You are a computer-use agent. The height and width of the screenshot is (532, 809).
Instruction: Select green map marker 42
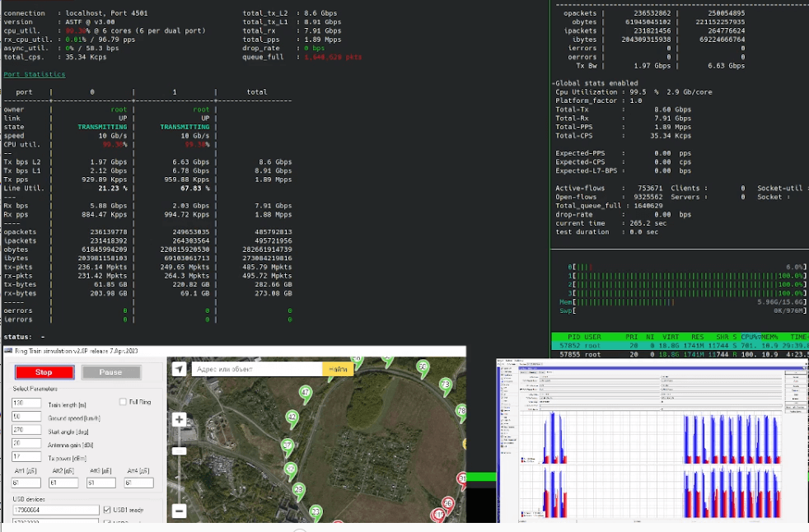[x=292, y=418]
